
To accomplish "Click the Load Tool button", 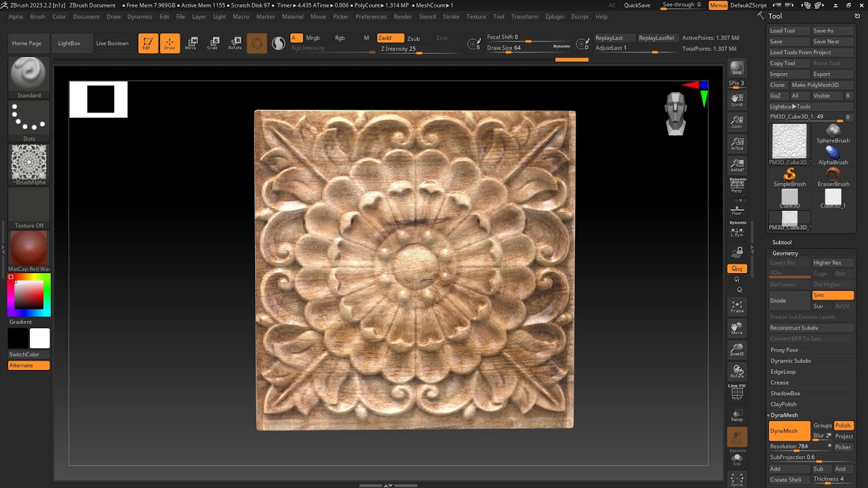I will pos(789,30).
